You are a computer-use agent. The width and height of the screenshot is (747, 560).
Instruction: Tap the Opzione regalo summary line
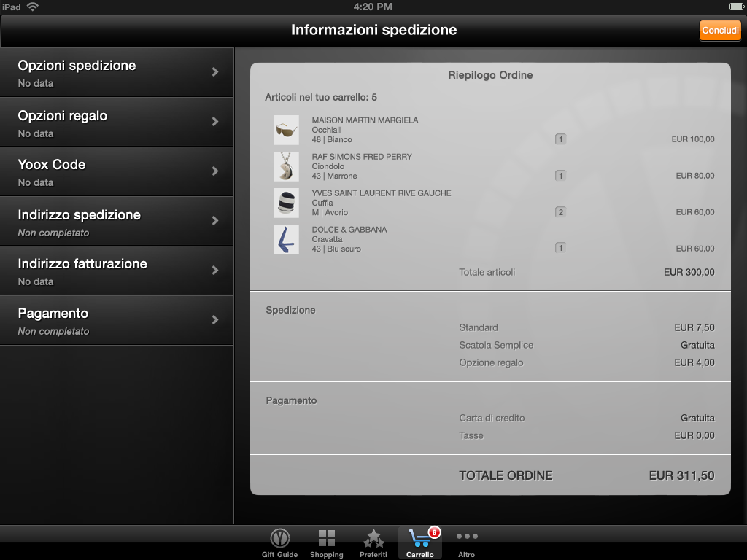491,363
